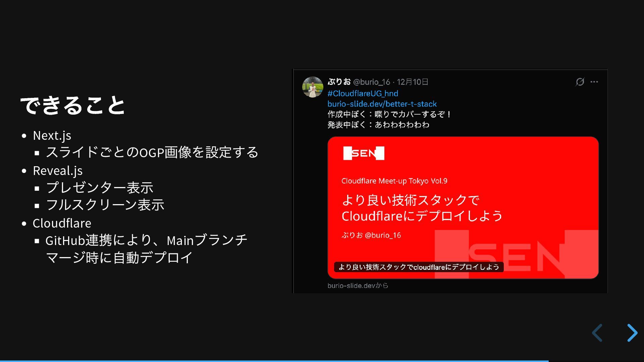
Task: Go to the previous slide arrow
Action: [597, 333]
